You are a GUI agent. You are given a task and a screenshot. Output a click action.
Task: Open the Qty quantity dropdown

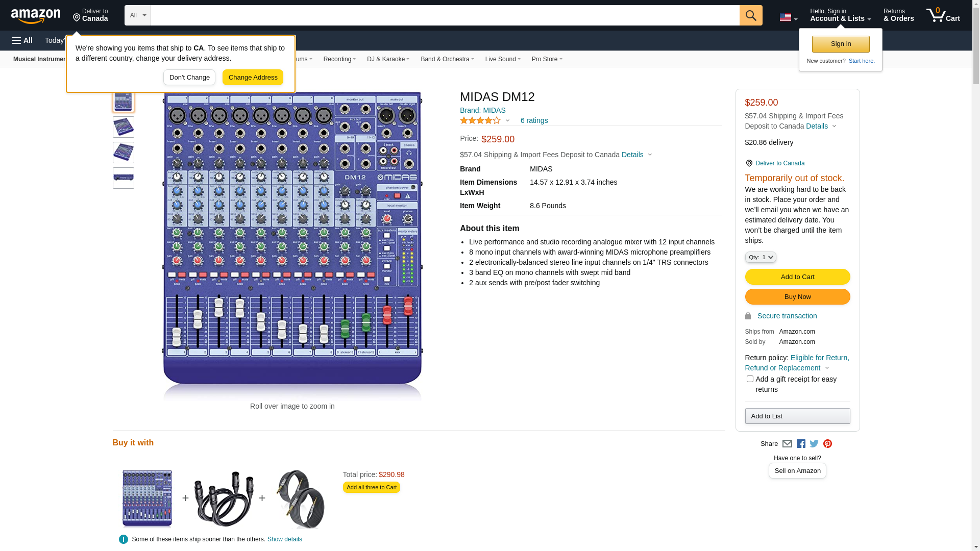pos(760,258)
